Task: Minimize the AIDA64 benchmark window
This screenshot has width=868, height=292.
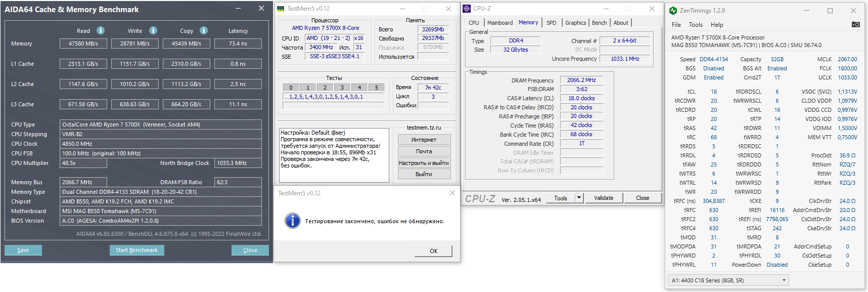Action: coord(239,9)
